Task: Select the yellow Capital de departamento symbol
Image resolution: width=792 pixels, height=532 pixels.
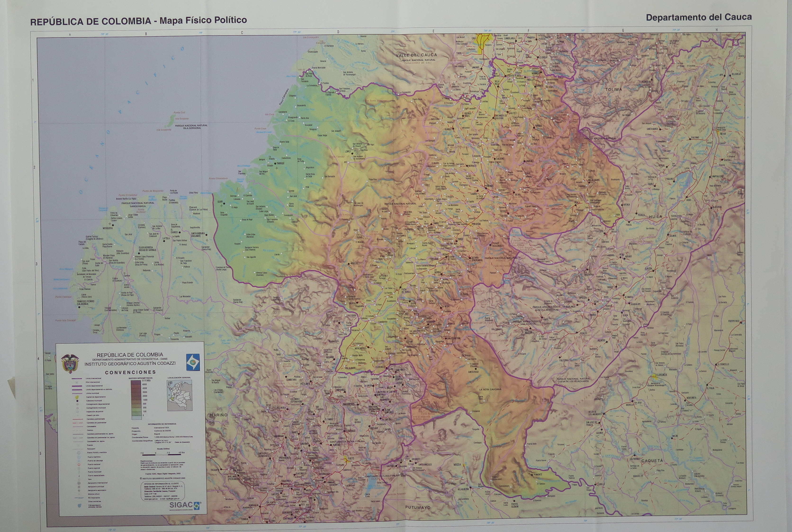Action: (77, 397)
